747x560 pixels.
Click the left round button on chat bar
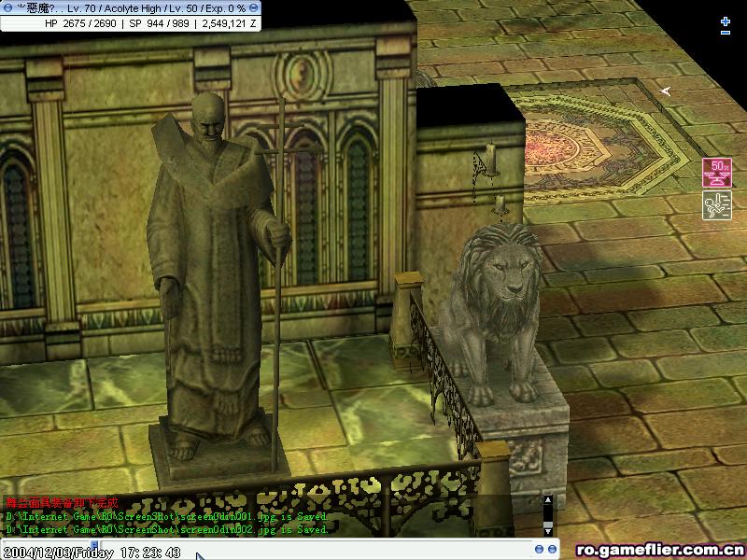coord(539,549)
